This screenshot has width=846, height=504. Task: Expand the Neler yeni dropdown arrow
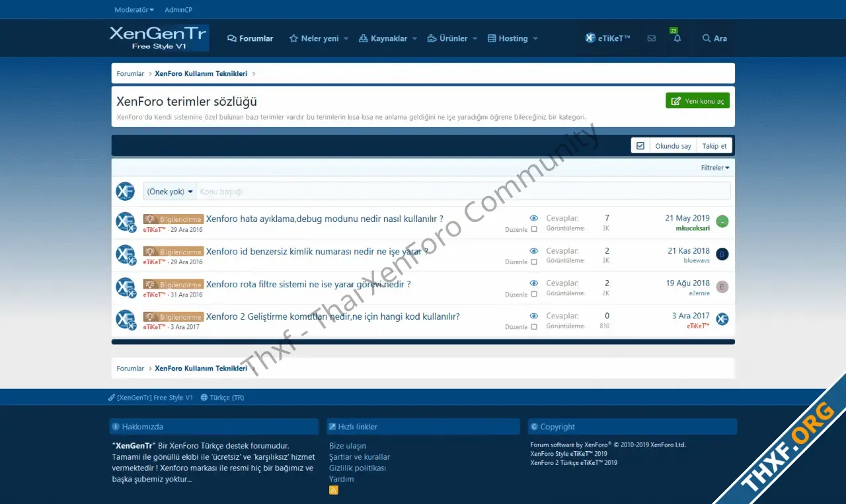tap(346, 39)
